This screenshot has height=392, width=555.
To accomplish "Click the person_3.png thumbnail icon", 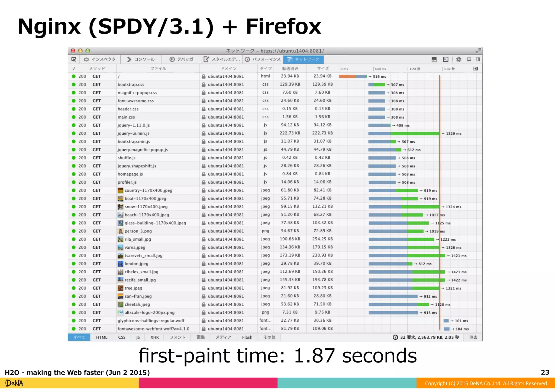I will 121,231.
